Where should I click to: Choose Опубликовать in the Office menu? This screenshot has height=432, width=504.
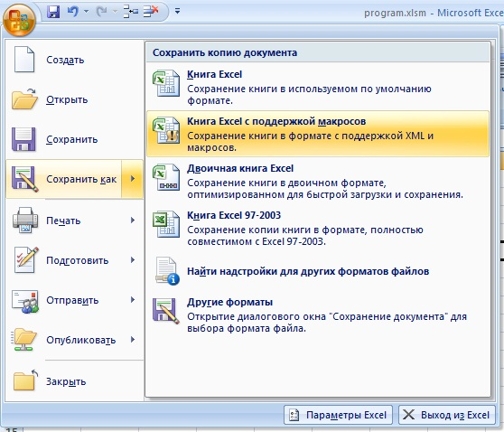pyautogui.click(x=74, y=340)
